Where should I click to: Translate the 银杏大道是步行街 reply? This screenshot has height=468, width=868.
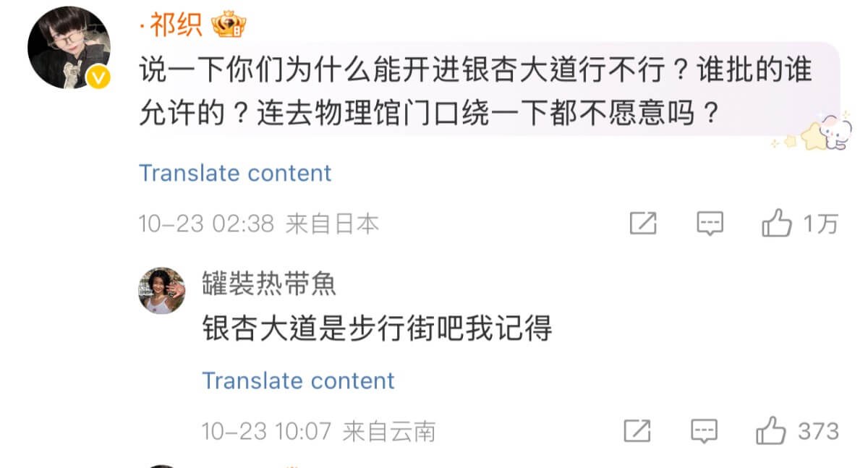click(298, 380)
